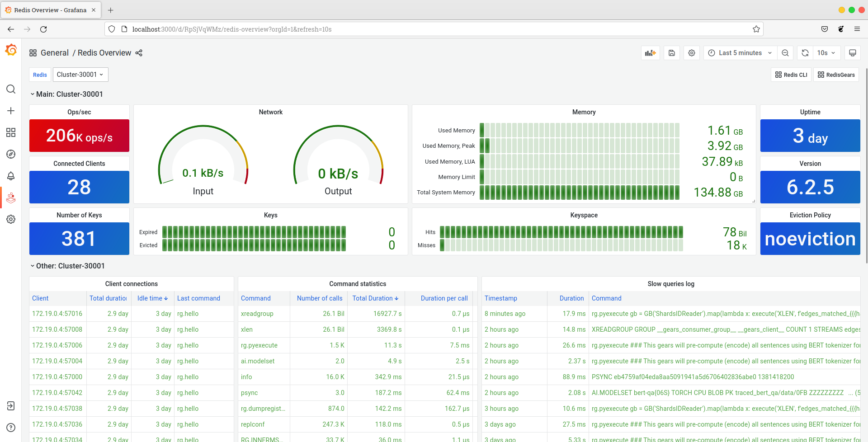Bookmark this page with the star
Screen dimensions: 868x442
pyautogui.click(x=756, y=29)
